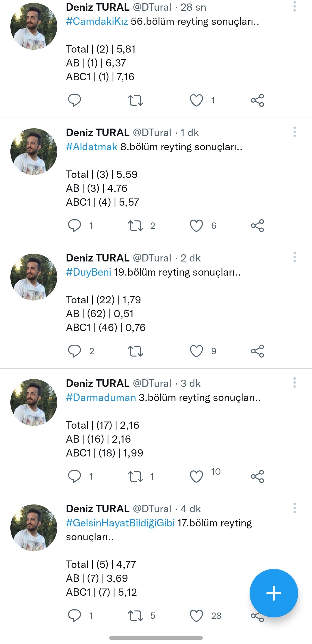This screenshot has height=644, width=312.
Task: Tap the bottom home gesture bar
Action: pos(156,638)
